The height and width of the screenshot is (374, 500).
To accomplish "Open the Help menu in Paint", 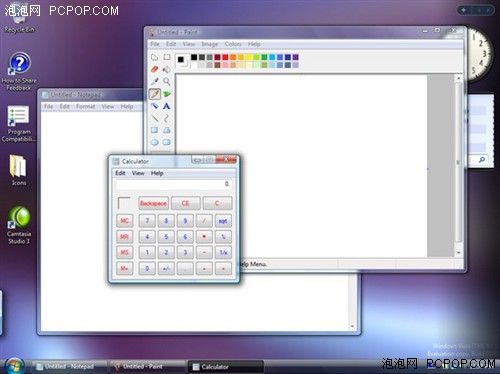I will (x=254, y=44).
